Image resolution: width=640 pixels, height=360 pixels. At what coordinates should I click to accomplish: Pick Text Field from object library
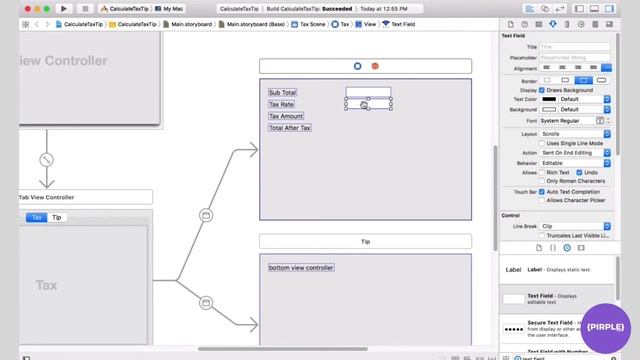pos(557,299)
